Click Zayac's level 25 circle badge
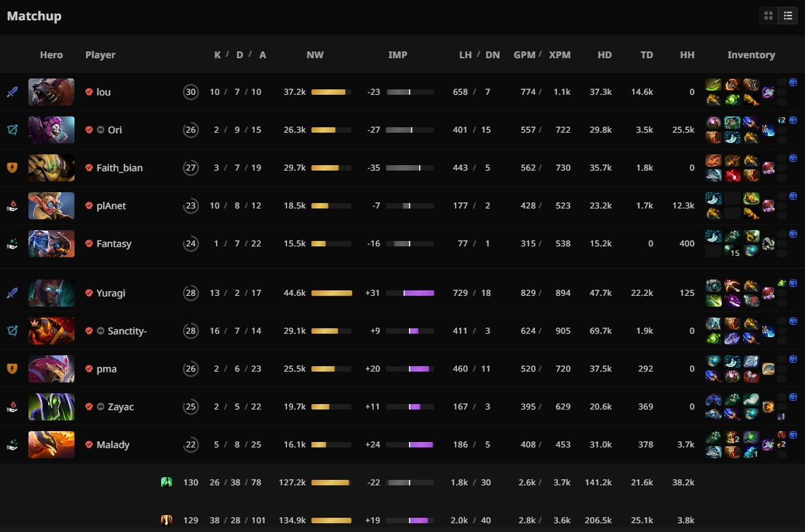Screen dimensions: 805x532 coord(190,407)
